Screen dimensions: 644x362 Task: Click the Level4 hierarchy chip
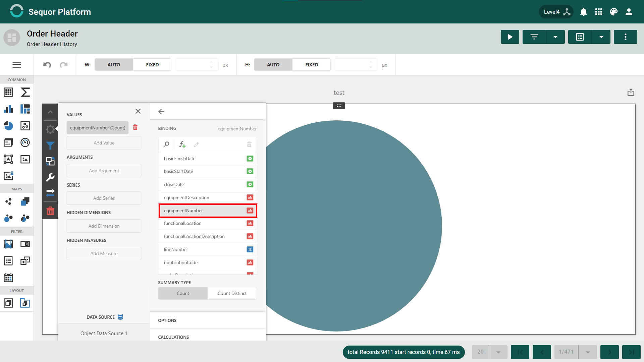pos(556,12)
